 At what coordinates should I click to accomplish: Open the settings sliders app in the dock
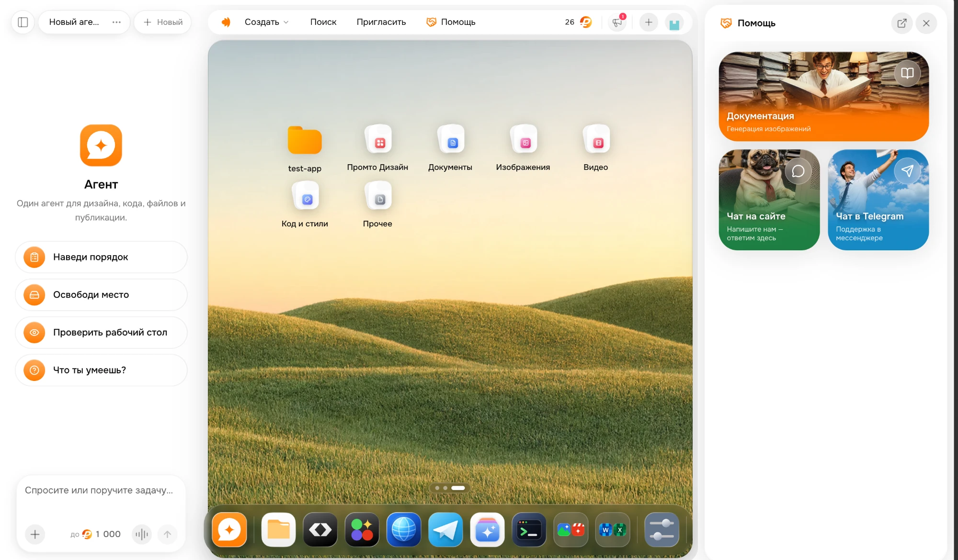click(x=662, y=530)
